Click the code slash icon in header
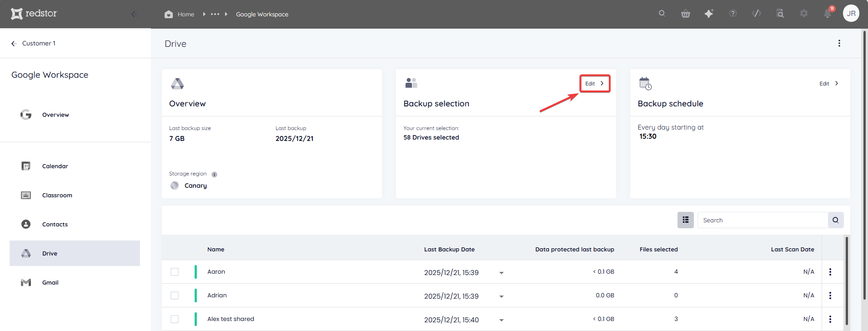The height and width of the screenshot is (331, 868). click(x=757, y=14)
